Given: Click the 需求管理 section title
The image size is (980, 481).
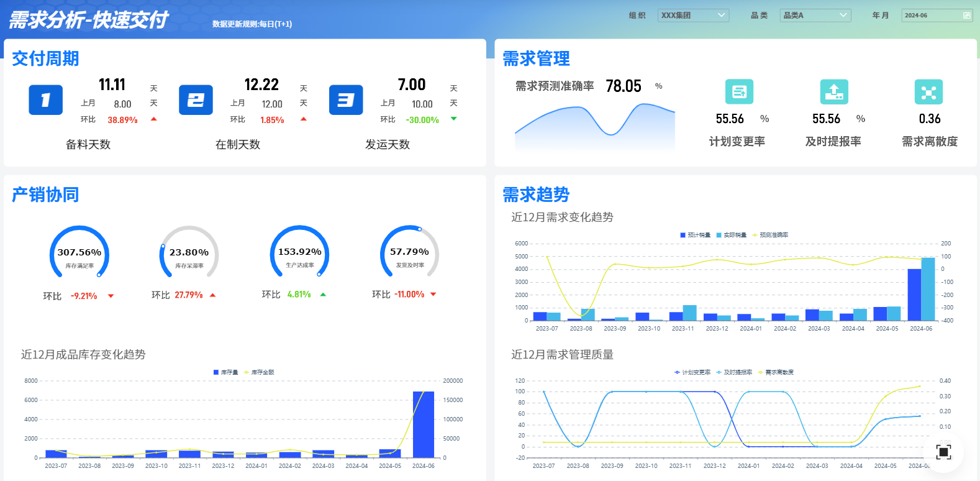Looking at the screenshot, I should [536, 58].
